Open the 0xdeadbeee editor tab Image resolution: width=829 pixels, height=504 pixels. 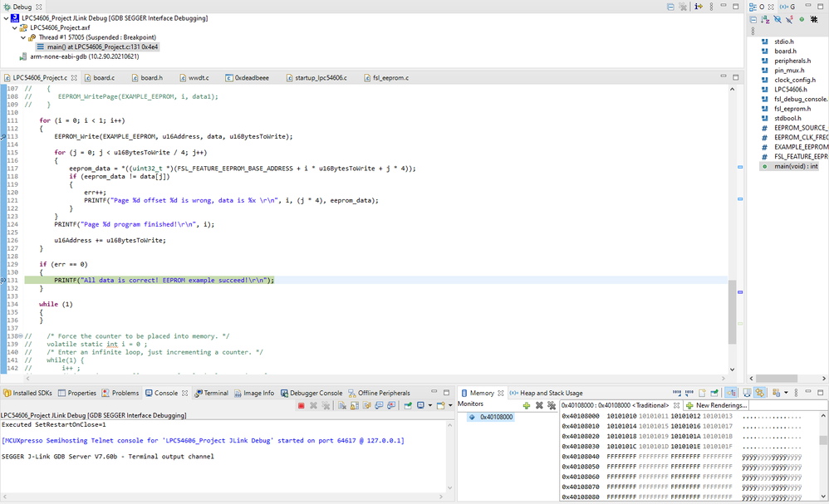point(247,78)
